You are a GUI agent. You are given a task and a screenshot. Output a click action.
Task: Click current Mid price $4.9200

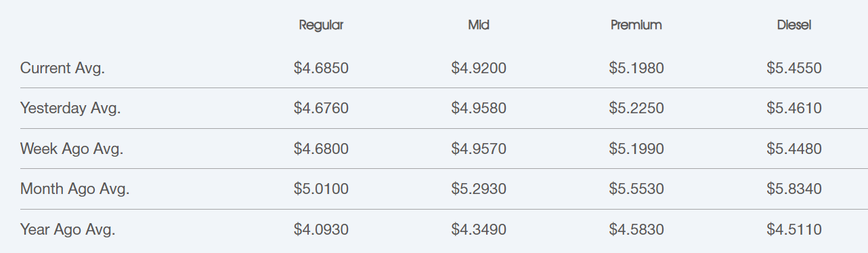click(x=479, y=68)
